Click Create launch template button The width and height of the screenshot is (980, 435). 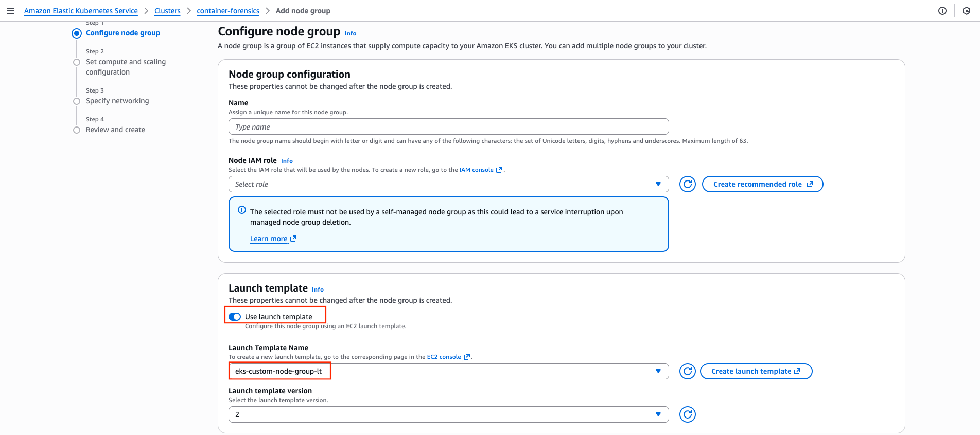756,371
